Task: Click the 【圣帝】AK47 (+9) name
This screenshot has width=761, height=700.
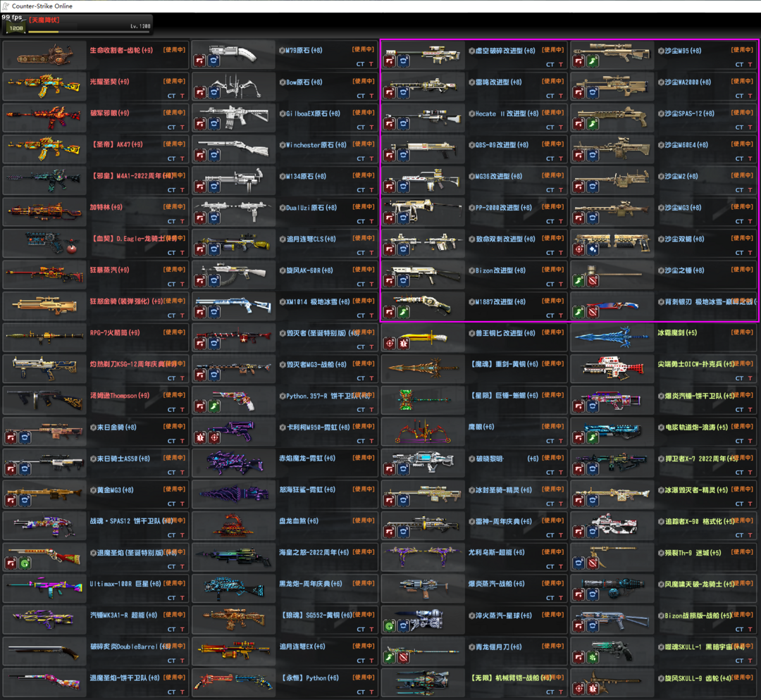Action: 116,144
